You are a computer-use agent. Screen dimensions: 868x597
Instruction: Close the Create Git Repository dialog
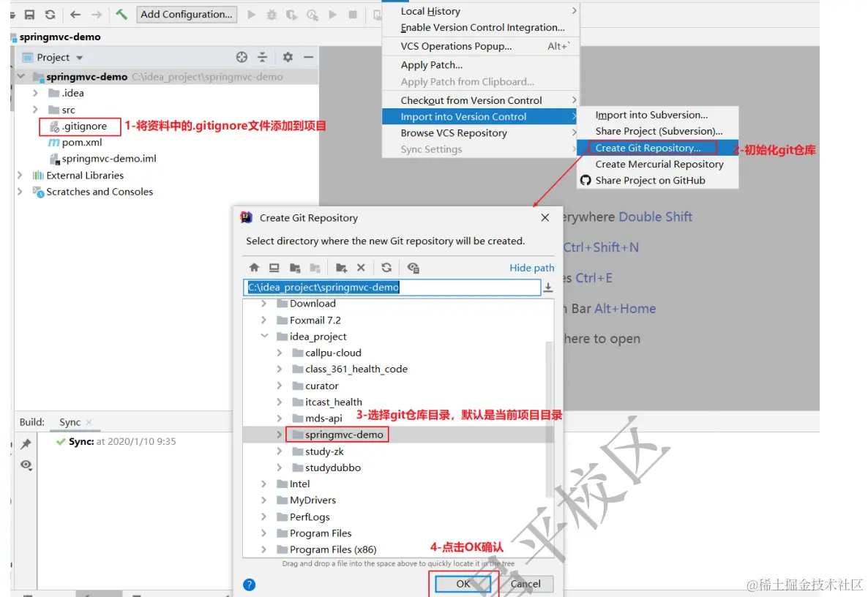tap(545, 218)
